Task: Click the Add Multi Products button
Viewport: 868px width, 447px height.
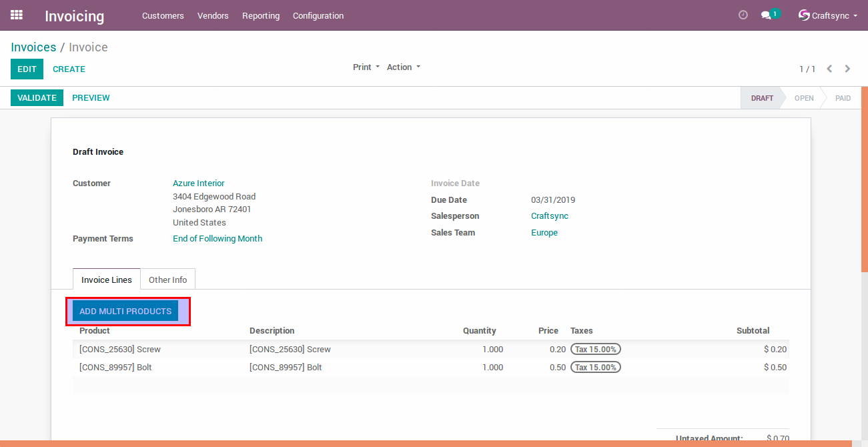Action: coord(125,312)
